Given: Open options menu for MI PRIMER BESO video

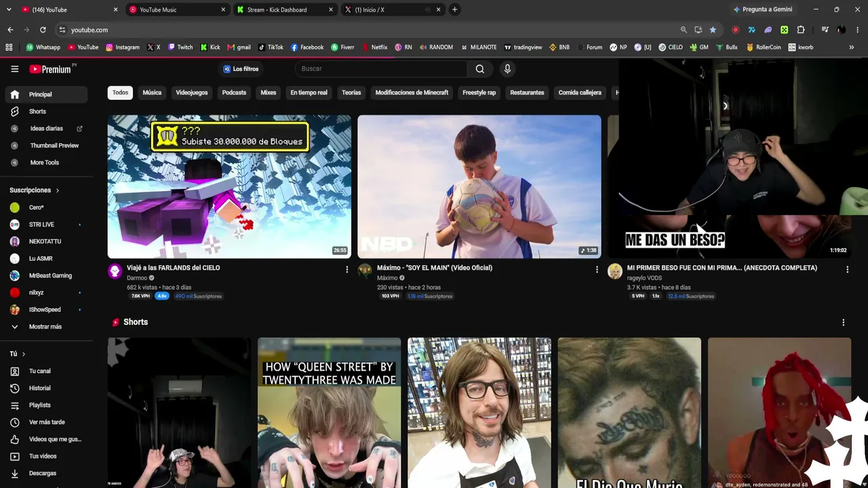Looking at the screenshot, I should click(x=847, y=270).
